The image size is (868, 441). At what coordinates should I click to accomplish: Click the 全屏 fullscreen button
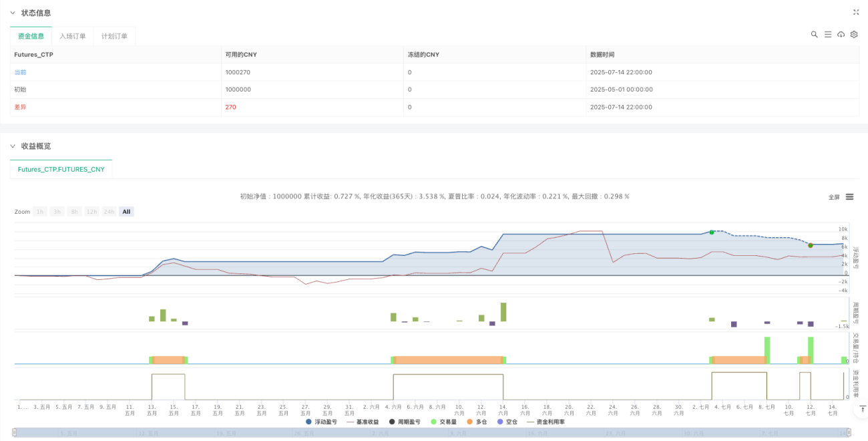pos(834,197)
